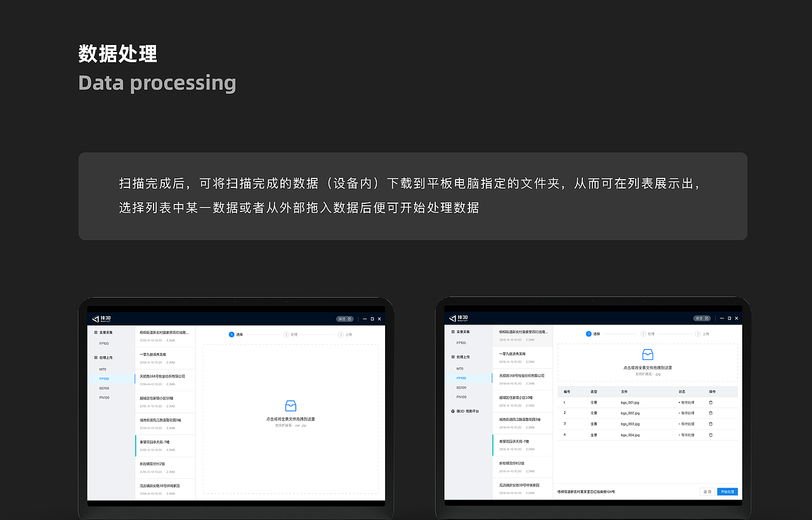Click the white button next to 开始处理

pyautogui.click(x=707, y=492)
